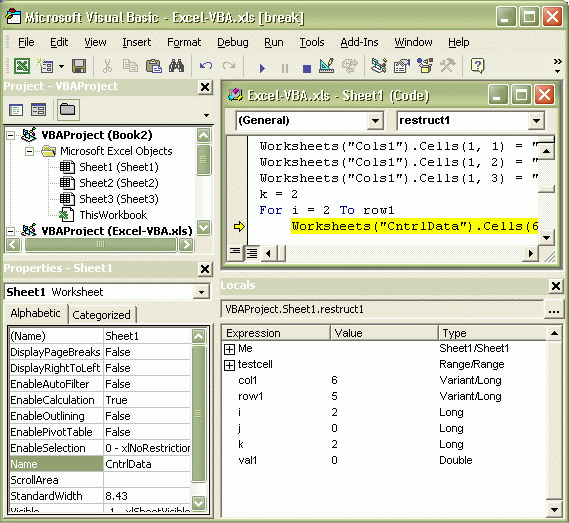Screen dimensions: 569x523
Task: Open the Sheet1 Worksheet object dropdown
Action: click(x=201, y=292)
